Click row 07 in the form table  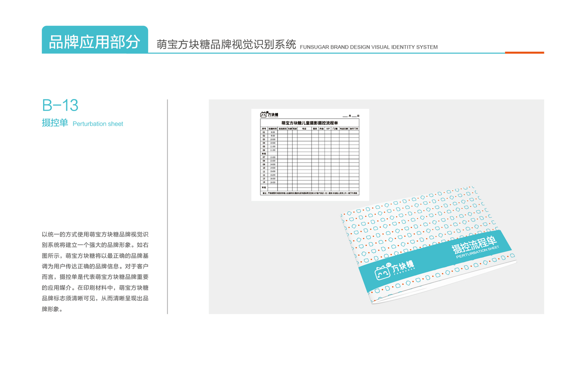(x=309, y=158)
